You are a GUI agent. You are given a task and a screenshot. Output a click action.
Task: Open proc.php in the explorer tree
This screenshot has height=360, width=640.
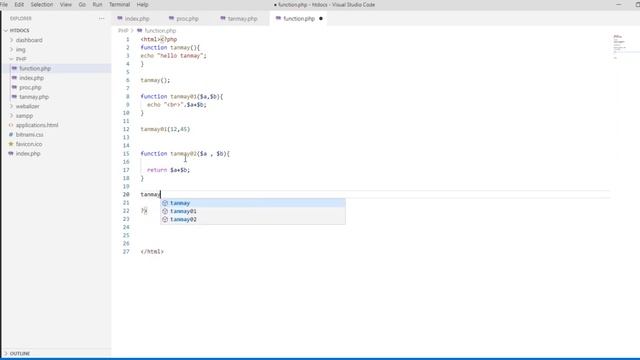tap(30, 87)
